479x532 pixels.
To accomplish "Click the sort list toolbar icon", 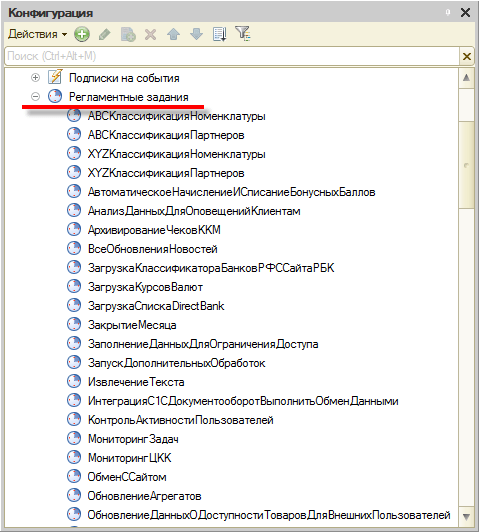I will [x=219, y=34].
